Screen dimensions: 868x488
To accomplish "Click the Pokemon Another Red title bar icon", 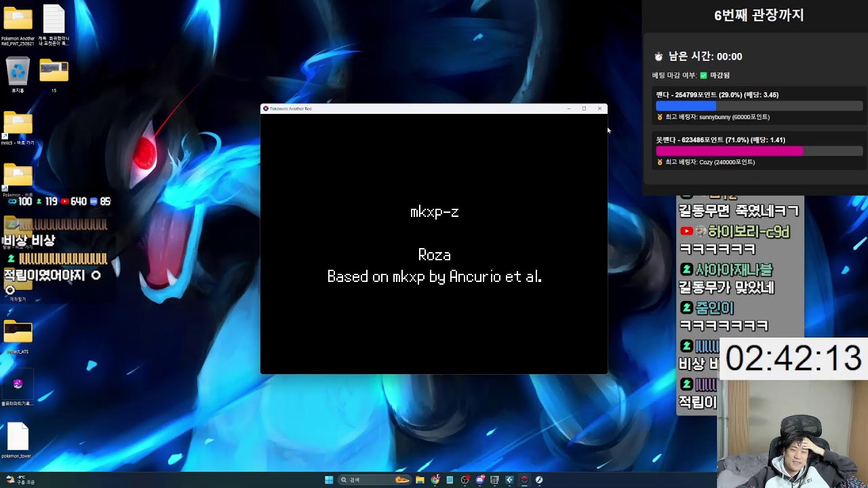I will 266,108.
